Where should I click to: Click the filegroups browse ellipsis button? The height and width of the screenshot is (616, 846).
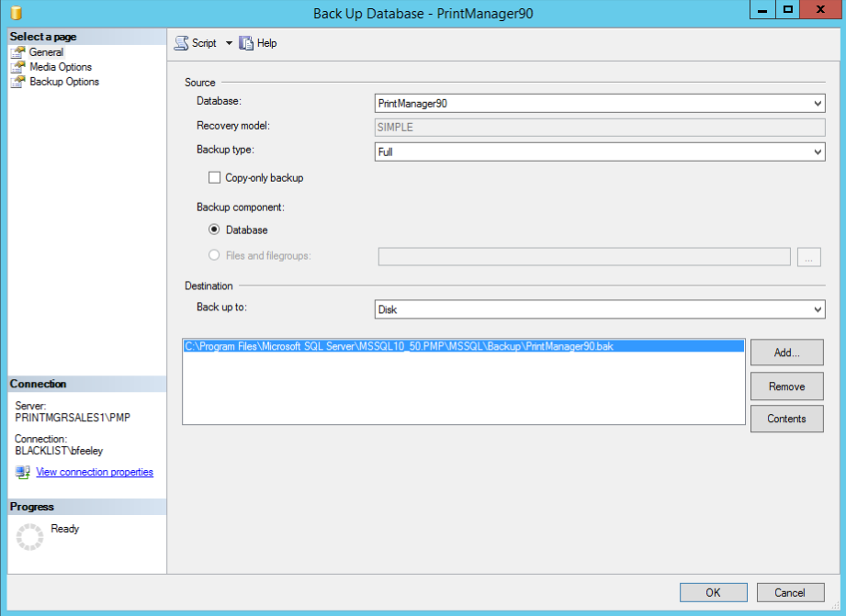coord(808,257)
